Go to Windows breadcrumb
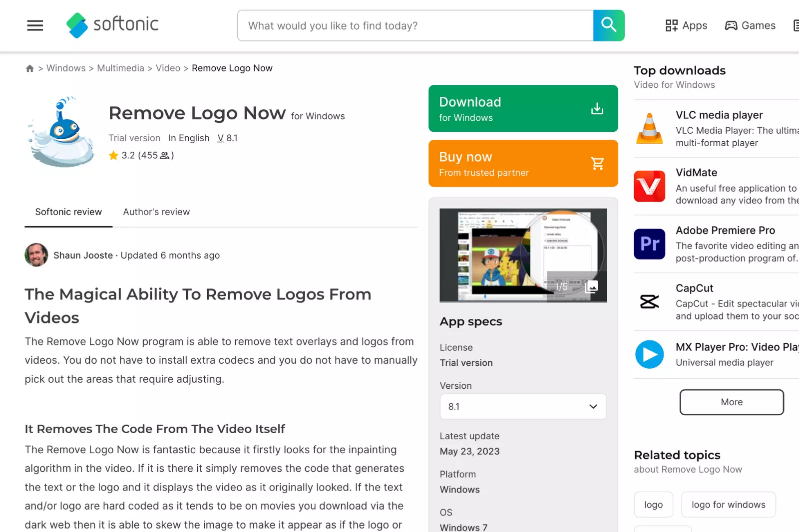Image resolution: width=799 pixels, height=532 pixels. click(x=66, y=68)
